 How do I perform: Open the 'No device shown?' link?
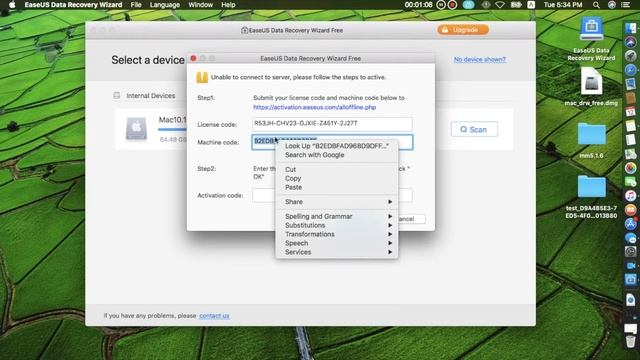480,60
